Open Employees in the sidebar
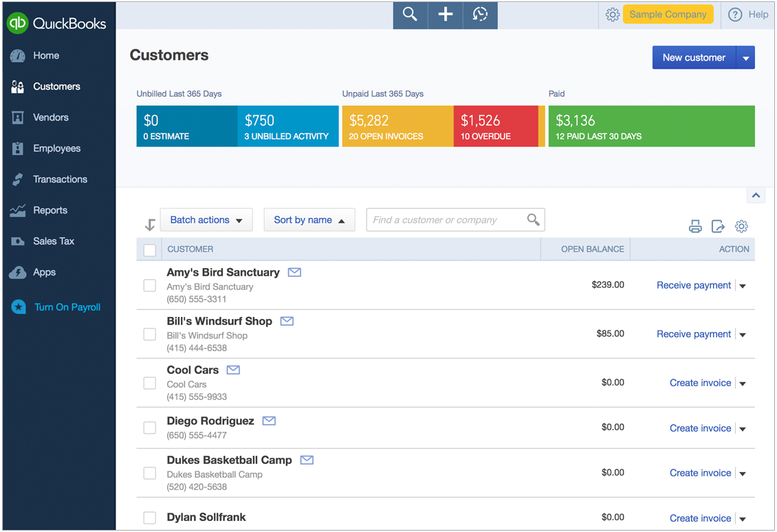This screenshot has width=777, height=532. (x=56, y=148)
